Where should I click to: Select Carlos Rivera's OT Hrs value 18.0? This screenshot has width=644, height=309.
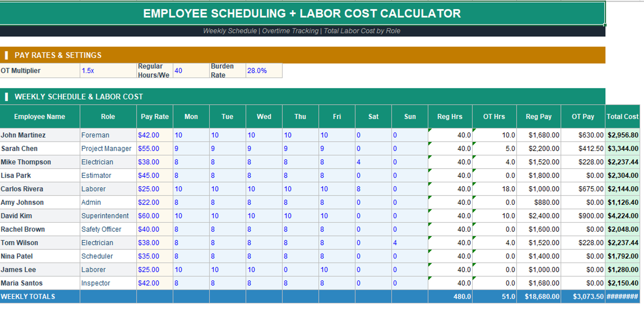point(494,189)
